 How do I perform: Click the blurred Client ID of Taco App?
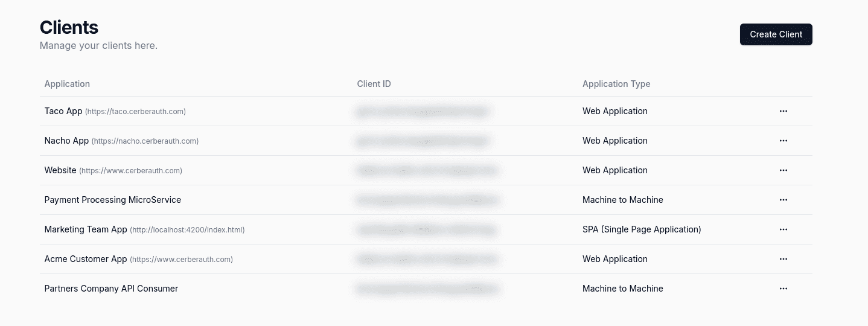click(x=423, y=111)
